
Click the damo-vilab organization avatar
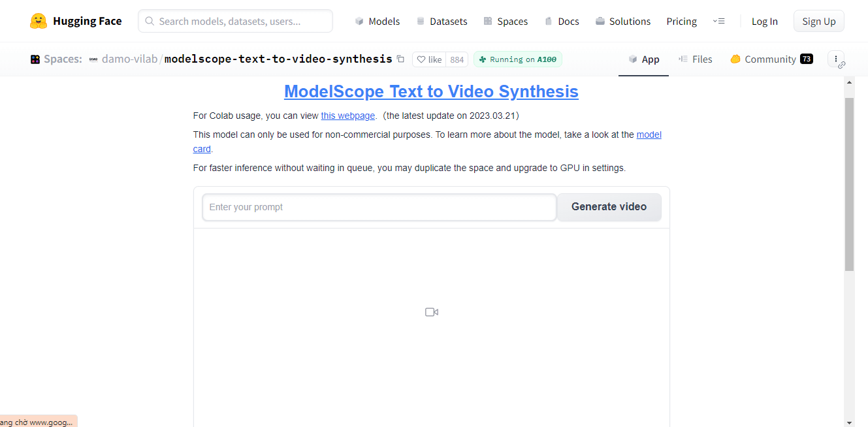pos(93,59)
